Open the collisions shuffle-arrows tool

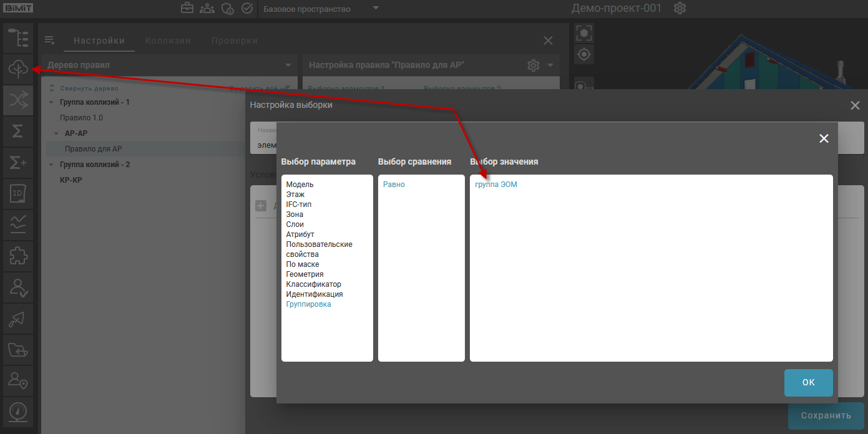(x=18, y=100)
